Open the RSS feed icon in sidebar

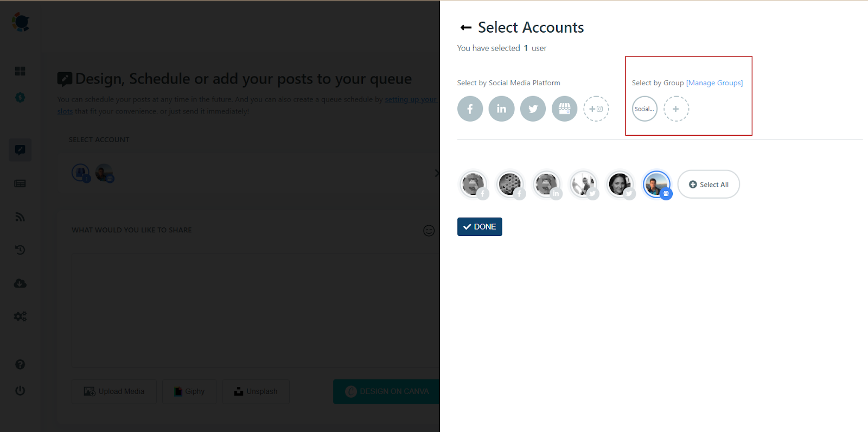point(20,217)
